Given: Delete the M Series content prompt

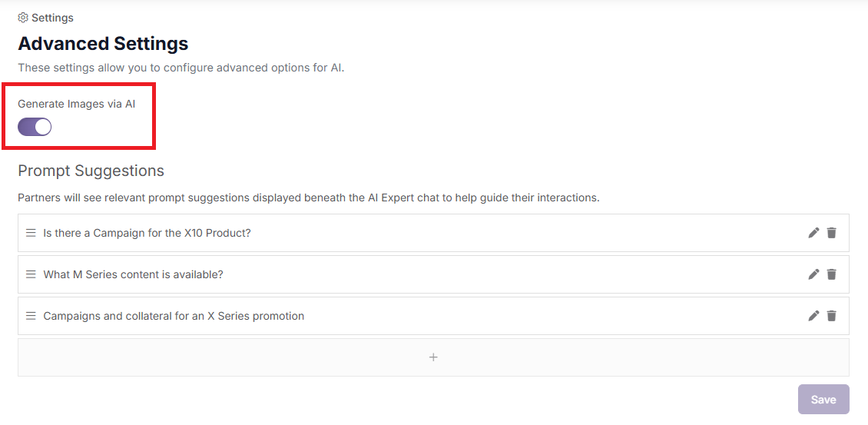Looking at the screenshot, I should [831, 274].
